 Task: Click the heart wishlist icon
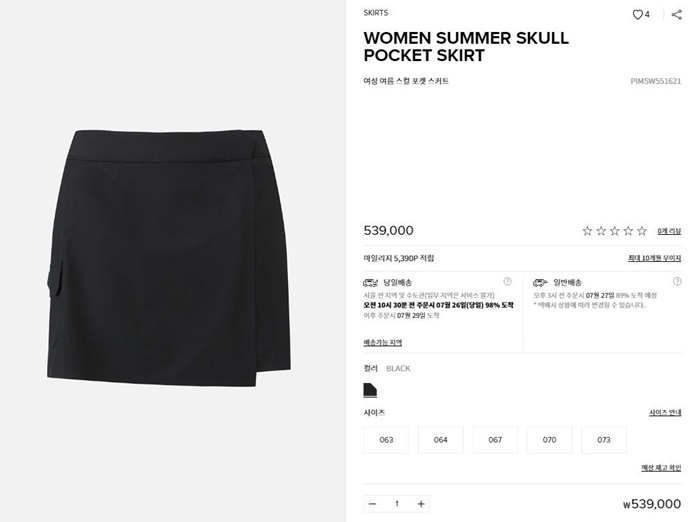638,15
